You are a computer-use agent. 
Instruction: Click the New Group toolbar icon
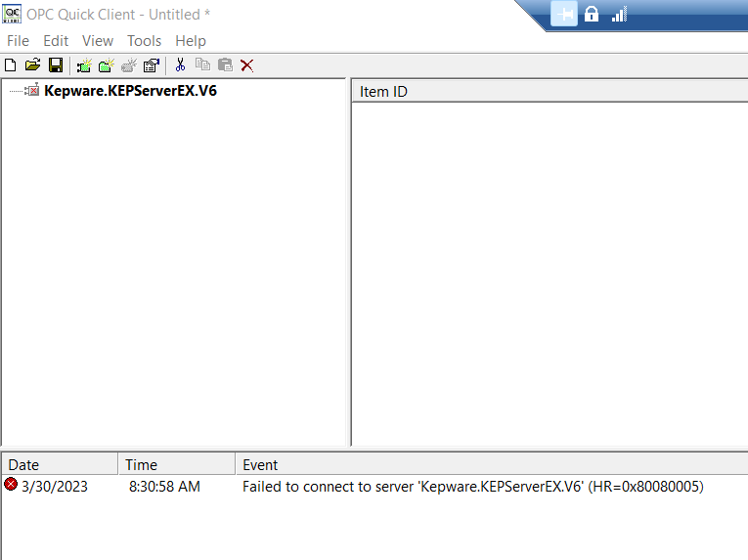click(107, 65)
